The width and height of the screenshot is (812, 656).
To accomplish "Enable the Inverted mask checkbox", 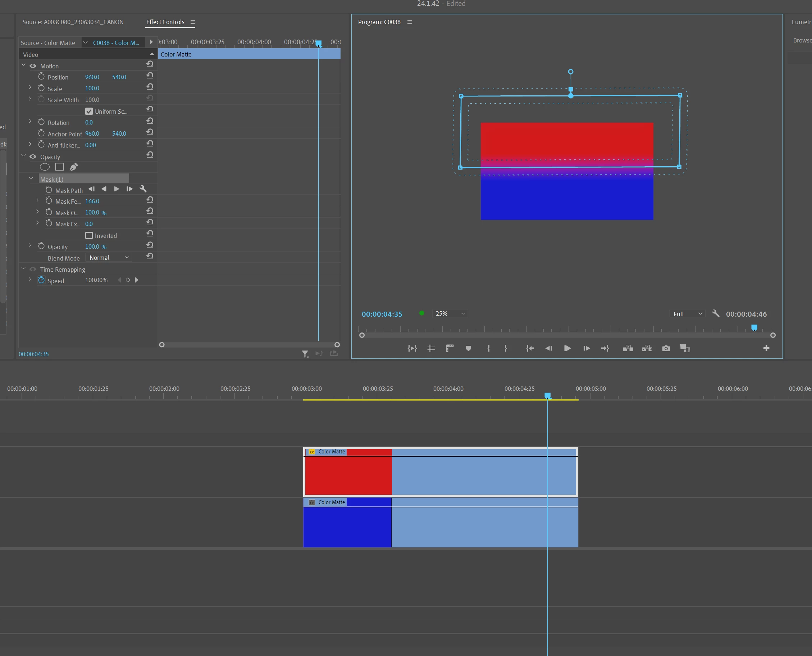I will (89, 235).
